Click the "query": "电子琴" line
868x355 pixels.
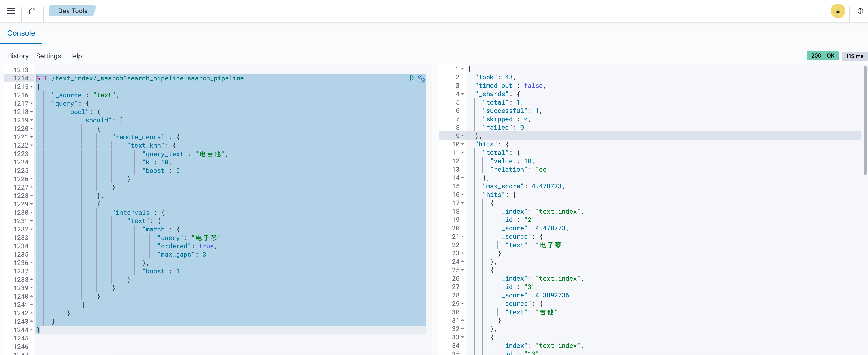(191, 238)
